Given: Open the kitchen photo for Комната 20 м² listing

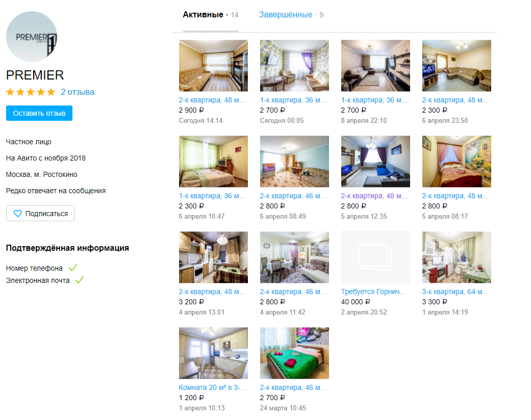Looking at the screenshot, I should tap(213, 353).
